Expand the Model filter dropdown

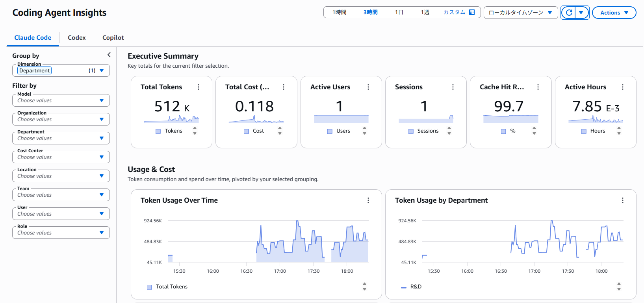point(61,100)
